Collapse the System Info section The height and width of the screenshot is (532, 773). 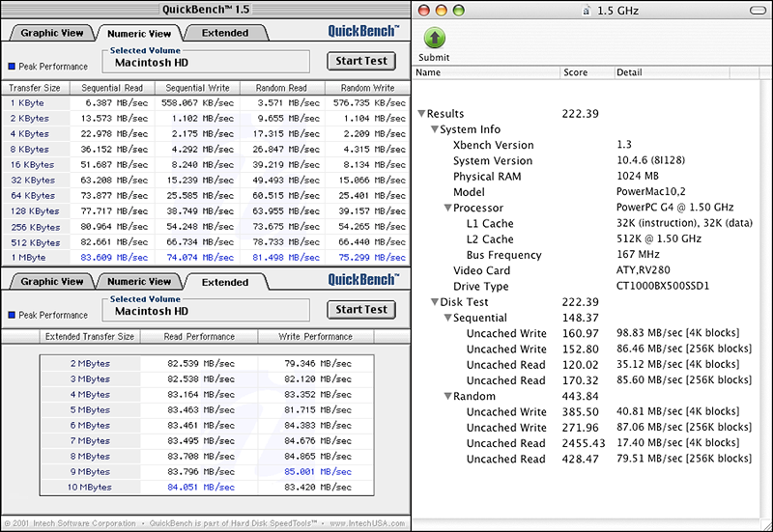[x=435, y=129]
